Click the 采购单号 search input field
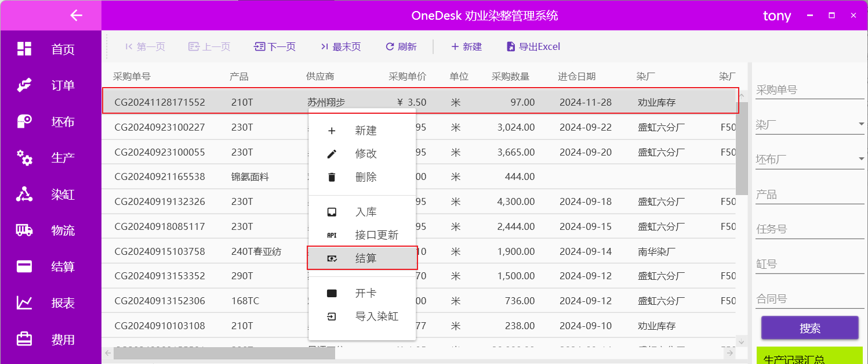 [809, 90]
